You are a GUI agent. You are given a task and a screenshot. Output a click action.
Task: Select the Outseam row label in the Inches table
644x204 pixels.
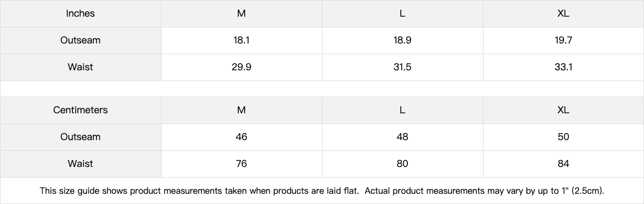80,40
